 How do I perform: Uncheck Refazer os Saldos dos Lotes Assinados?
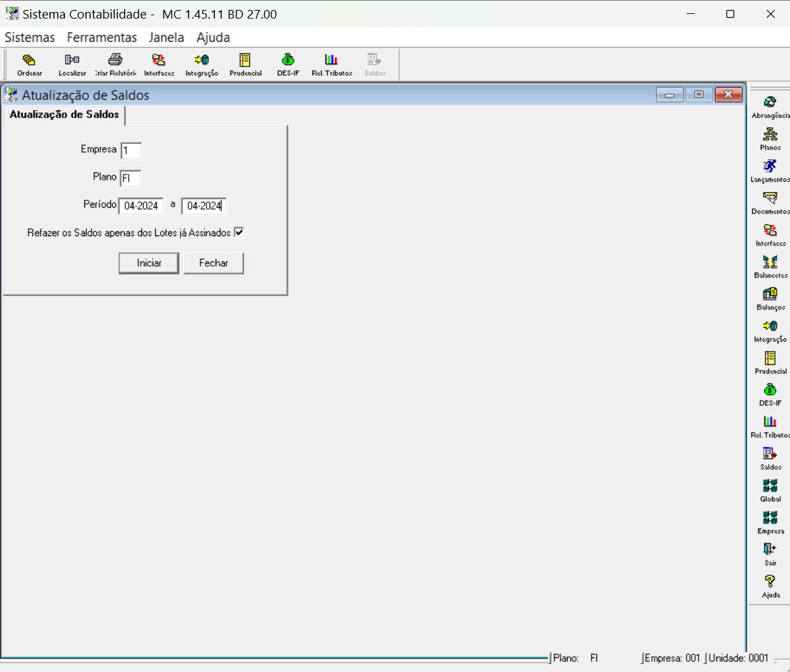(239, 232)
